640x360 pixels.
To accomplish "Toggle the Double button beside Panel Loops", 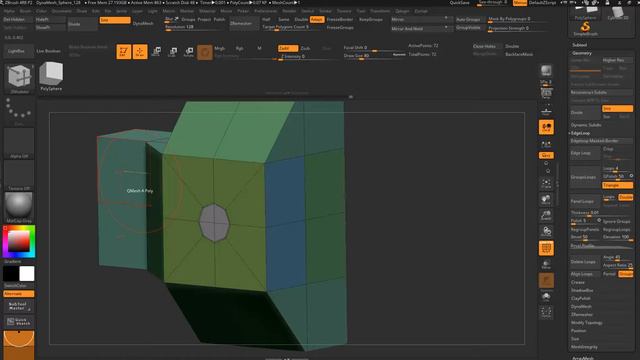I will [x=625, y=197].
